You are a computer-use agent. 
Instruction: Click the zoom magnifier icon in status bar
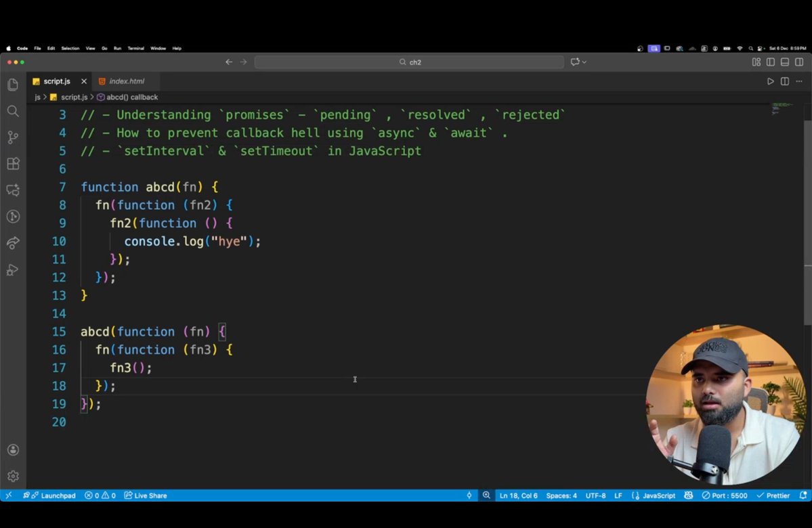[486, 496]
